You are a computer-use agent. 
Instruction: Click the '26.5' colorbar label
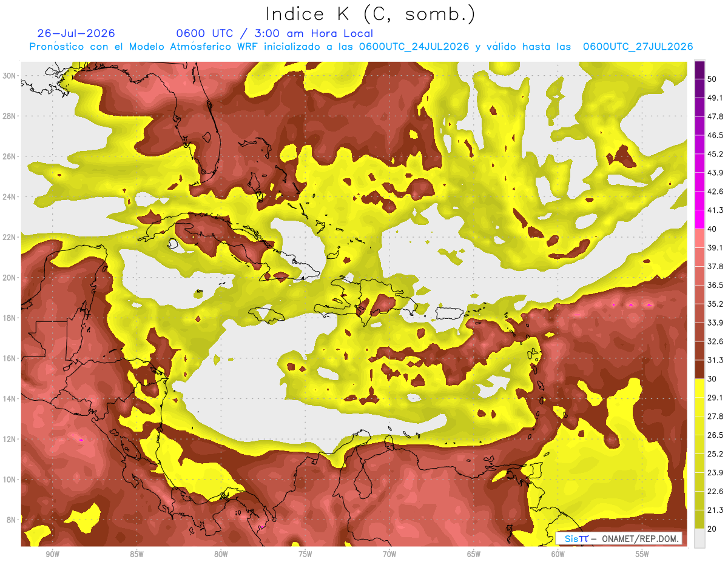coord(715,435)
